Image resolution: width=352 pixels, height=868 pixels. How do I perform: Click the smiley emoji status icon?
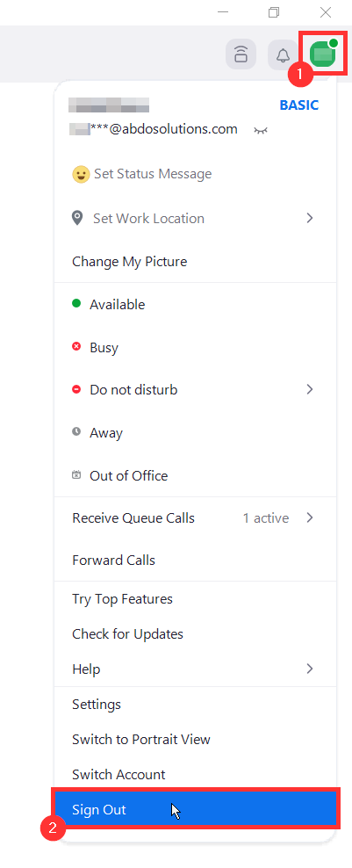click(x=81, y=174)
